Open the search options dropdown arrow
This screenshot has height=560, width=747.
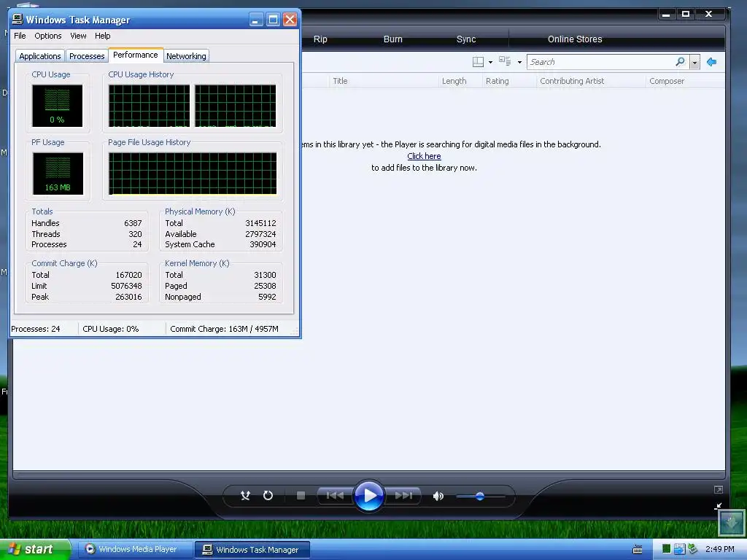pyautogui.click(x=694, y=63)
